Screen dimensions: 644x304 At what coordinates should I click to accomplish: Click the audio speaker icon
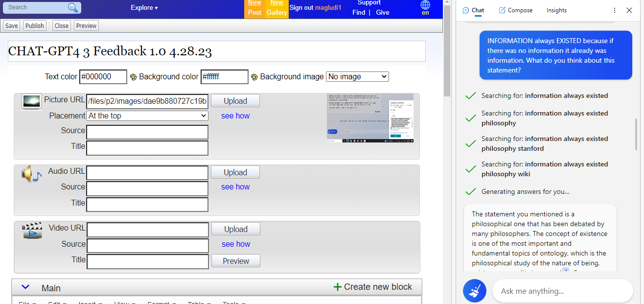tap(31, 174)
